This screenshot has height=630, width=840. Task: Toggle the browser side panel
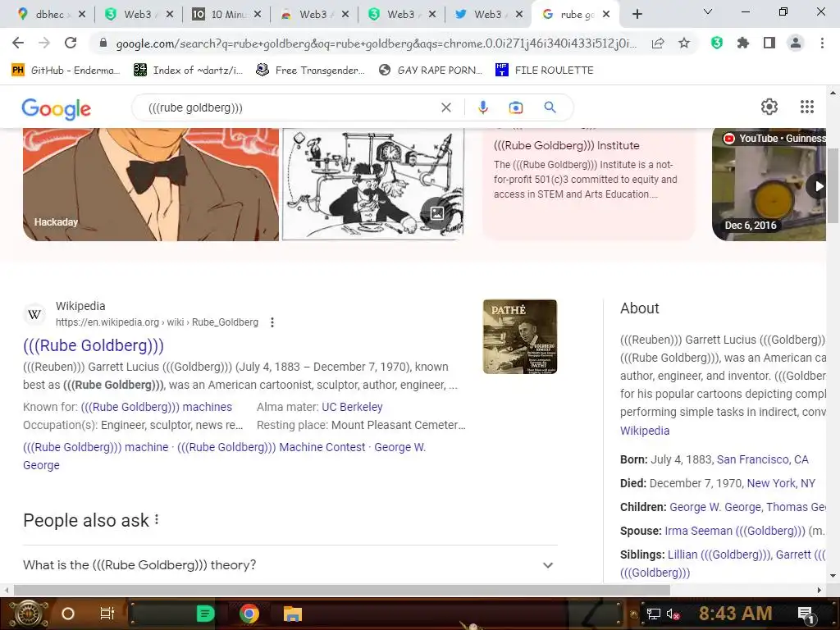point(769,43)
